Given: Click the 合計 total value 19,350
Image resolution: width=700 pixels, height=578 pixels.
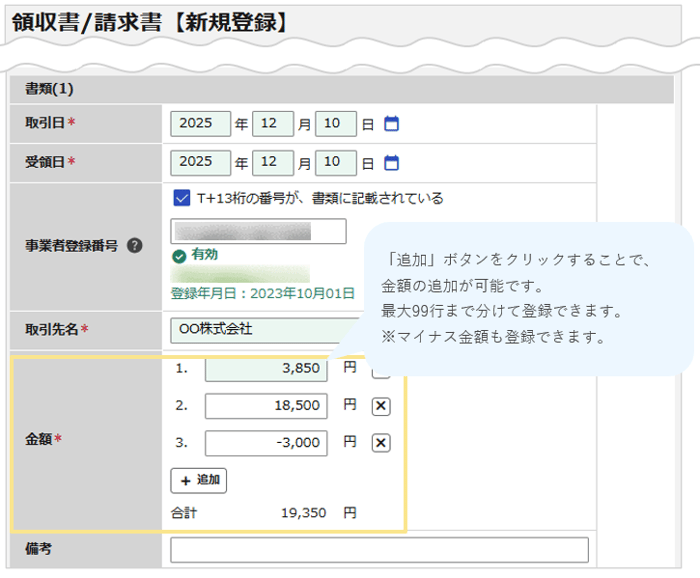Looking at the screenshot, I should point(304,513).
